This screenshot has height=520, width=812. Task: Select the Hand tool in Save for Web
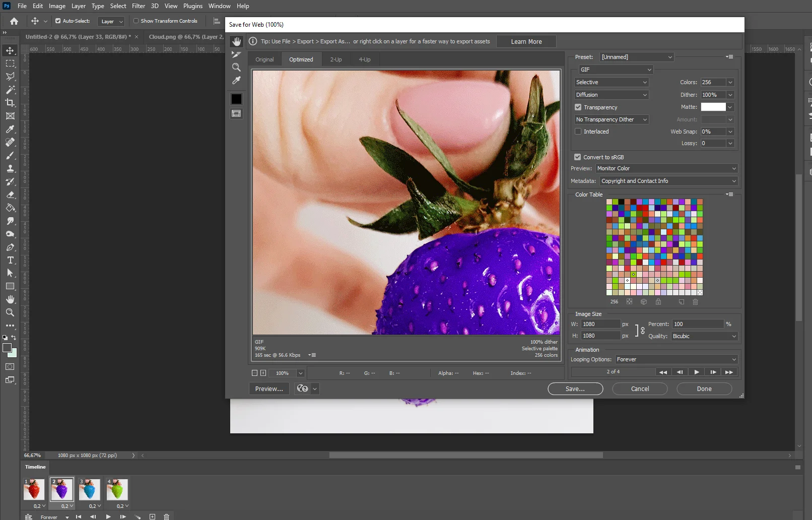click(236, 41)
